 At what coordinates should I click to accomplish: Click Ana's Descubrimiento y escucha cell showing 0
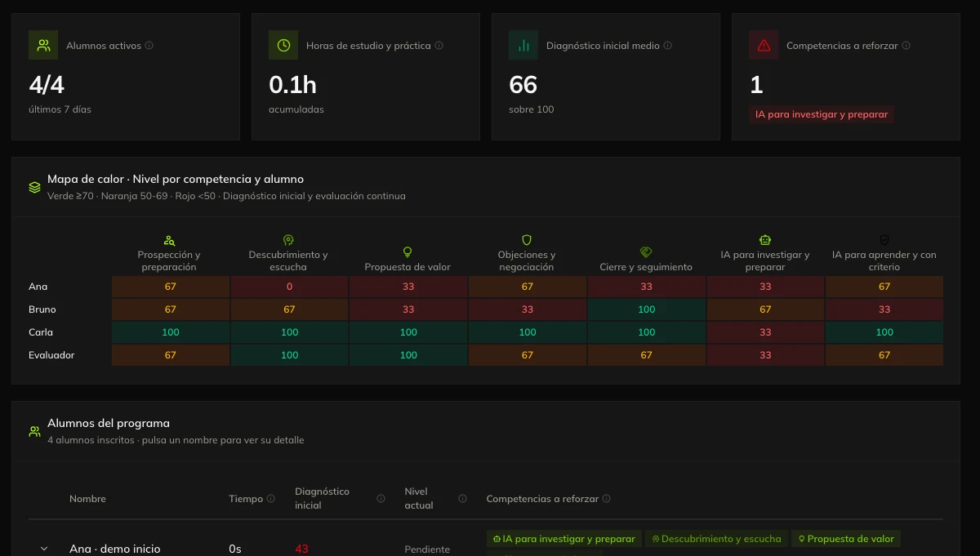(x=289, y=287)
